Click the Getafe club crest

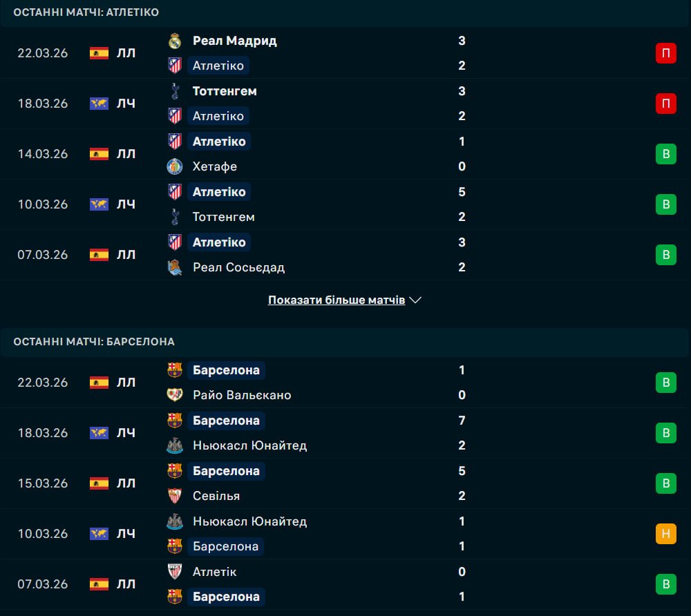tap(175, 166)
